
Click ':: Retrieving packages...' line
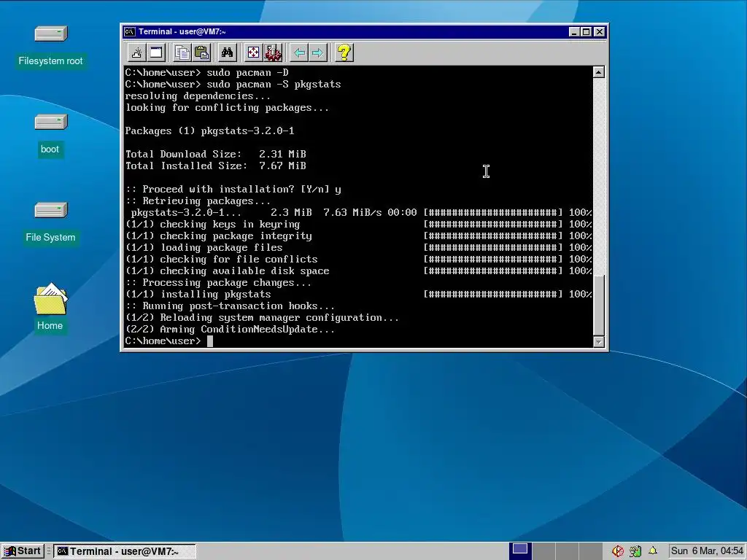click(x=198, y=201)
